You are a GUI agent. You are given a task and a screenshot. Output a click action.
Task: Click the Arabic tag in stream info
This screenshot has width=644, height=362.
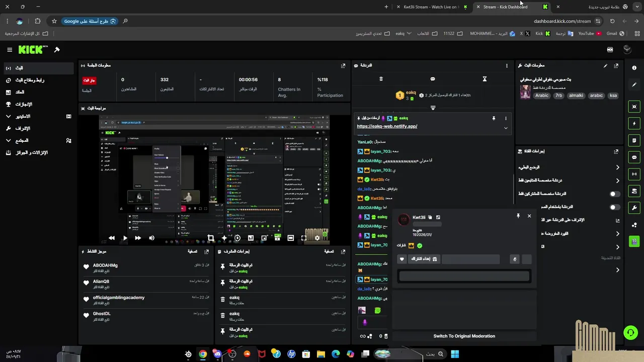pos(542,96)
